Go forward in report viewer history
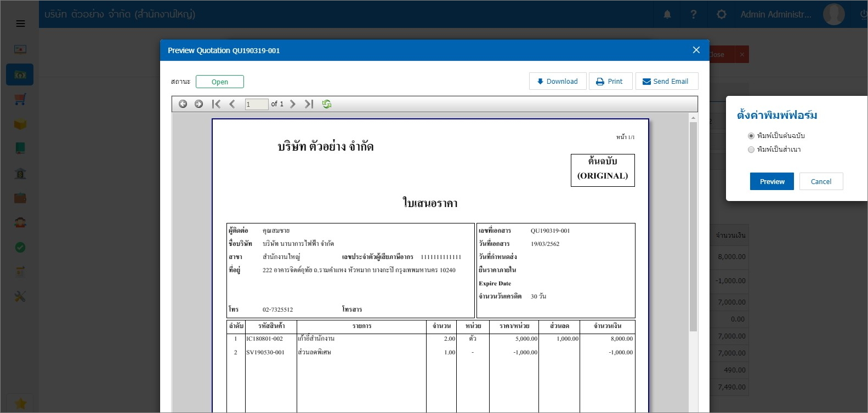868x413 pixels. (x=199, y=104)
